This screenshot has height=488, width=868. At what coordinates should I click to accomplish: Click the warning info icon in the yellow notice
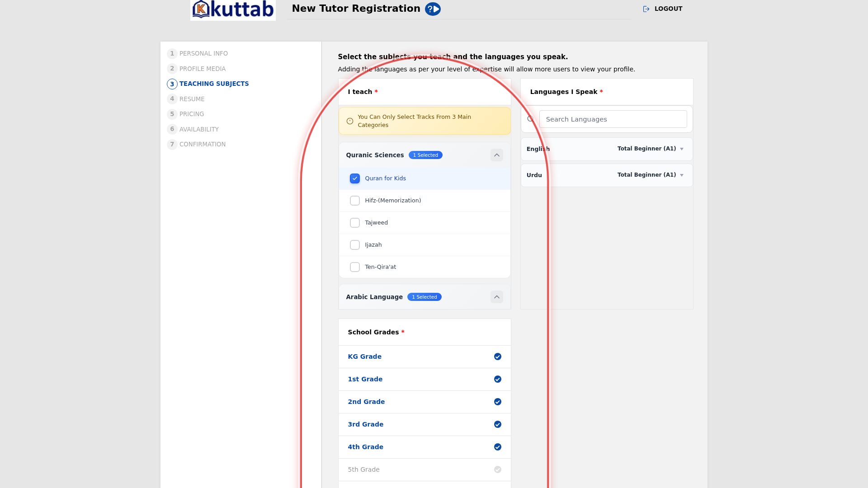[350, 121]
